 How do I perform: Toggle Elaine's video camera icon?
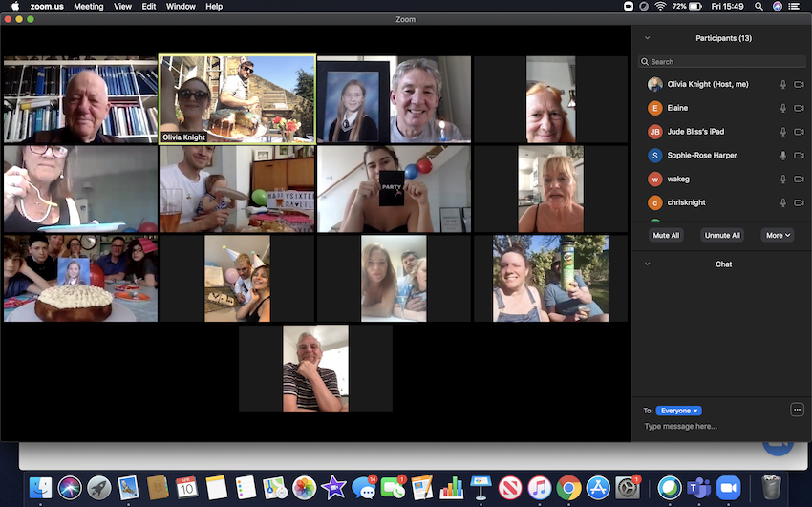799,108
